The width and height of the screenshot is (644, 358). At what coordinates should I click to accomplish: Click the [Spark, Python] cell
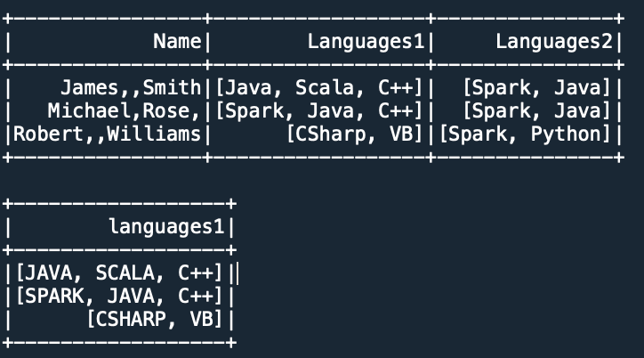[528, 134]
